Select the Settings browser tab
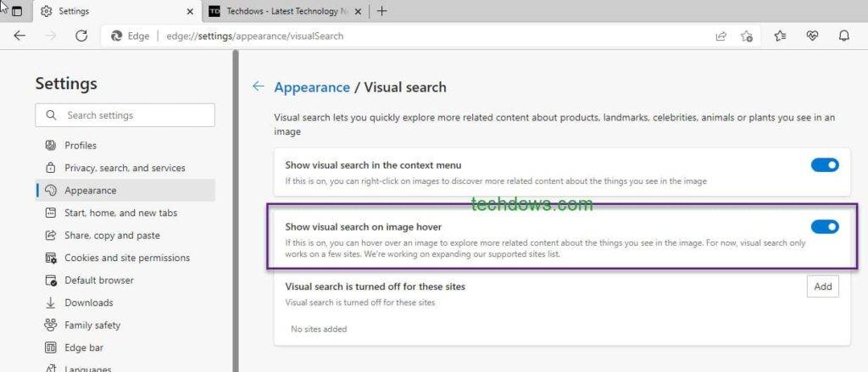Viewport: 868px width, 372px height. (114, 11)
